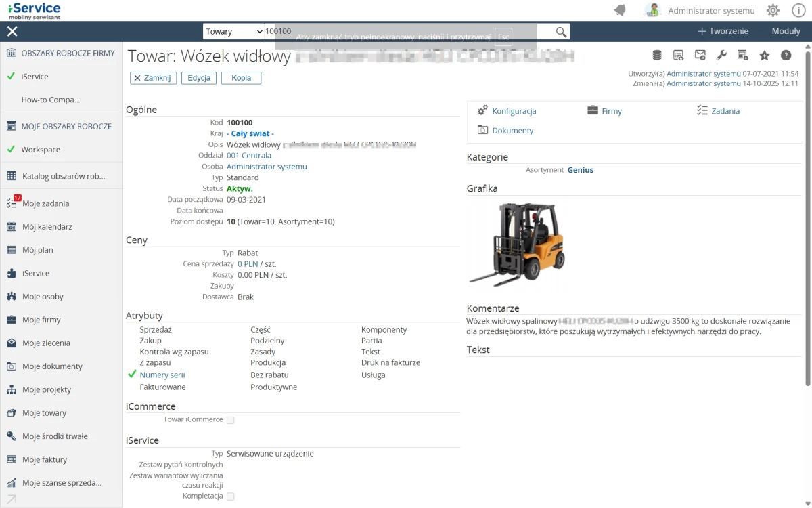This screenshot has width=812, height=508.
Task: Open Moje zadania in sidebar
Action: [45, 203]
